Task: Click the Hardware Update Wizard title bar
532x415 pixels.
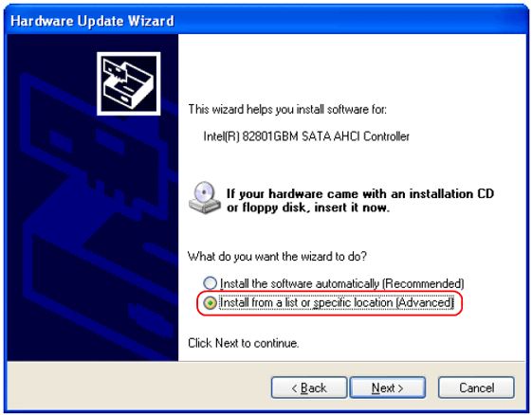Action: tap(266, 20)
